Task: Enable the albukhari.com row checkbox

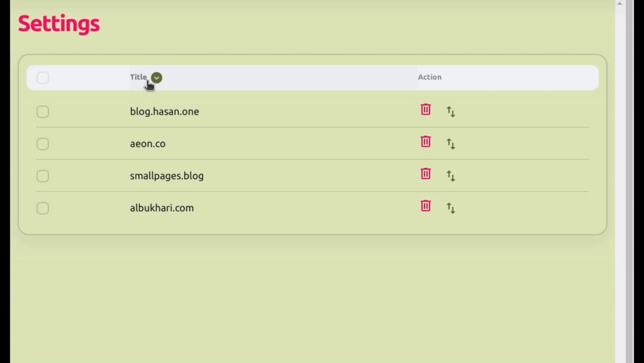Action: click(x=43, y=208)
